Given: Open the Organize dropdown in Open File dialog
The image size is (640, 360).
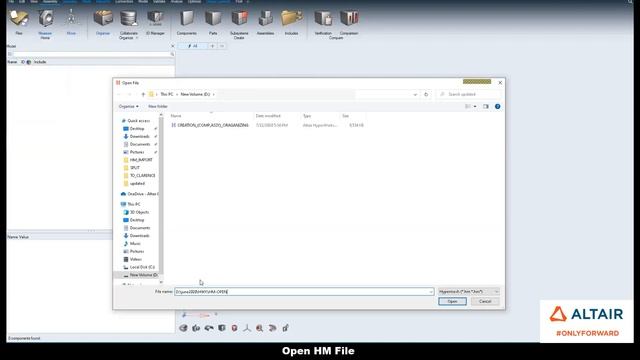Looking at the screenshot, I should click(129, 107).
